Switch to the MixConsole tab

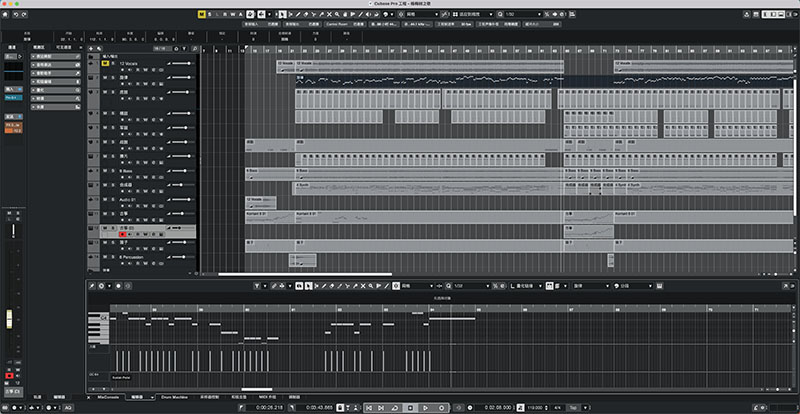108,397
